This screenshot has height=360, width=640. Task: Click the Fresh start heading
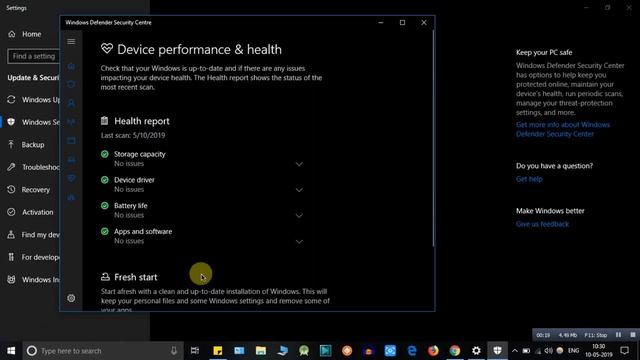(136, 277)
